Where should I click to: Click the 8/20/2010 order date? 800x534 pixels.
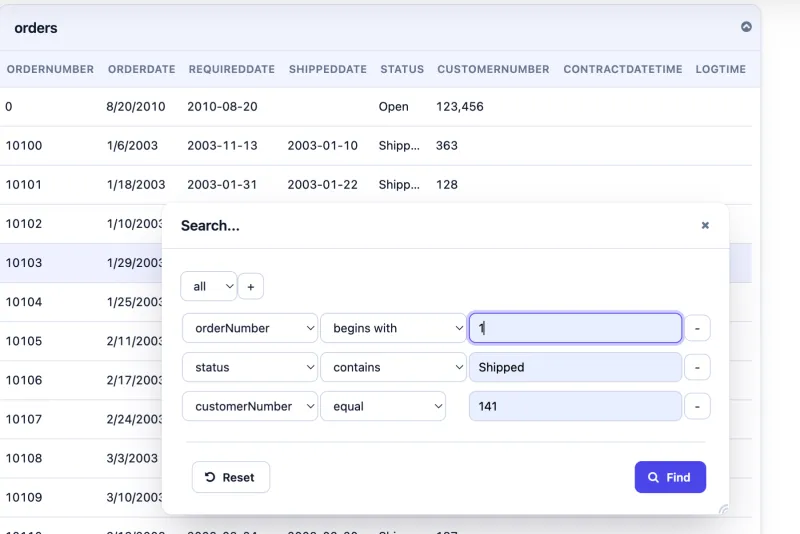click(x=136, y=107)
